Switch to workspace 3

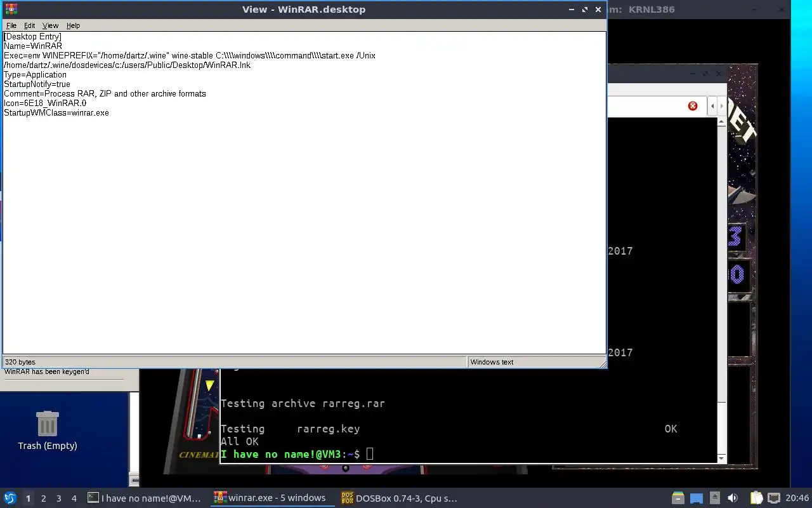tap(58, 498)
